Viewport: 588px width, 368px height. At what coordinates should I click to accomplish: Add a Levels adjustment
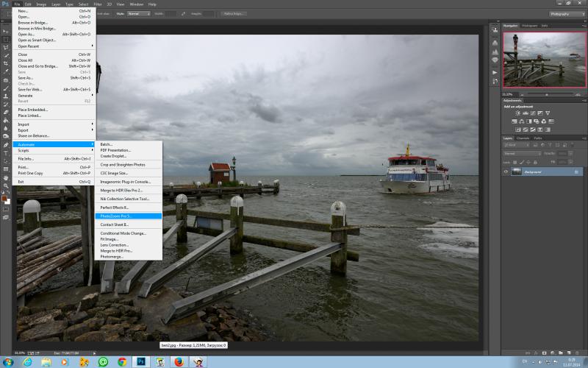526,113
